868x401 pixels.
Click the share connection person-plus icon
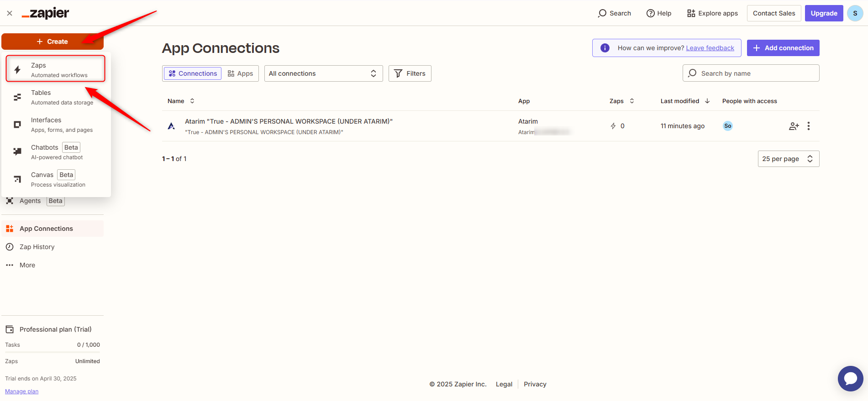pos(794,126)
